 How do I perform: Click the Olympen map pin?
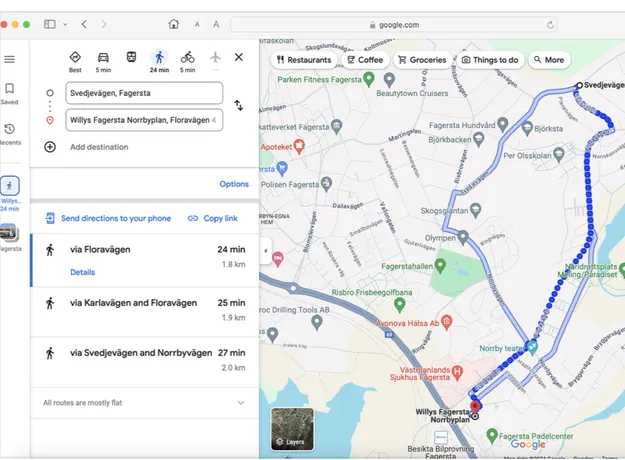(x=462, y=237)
